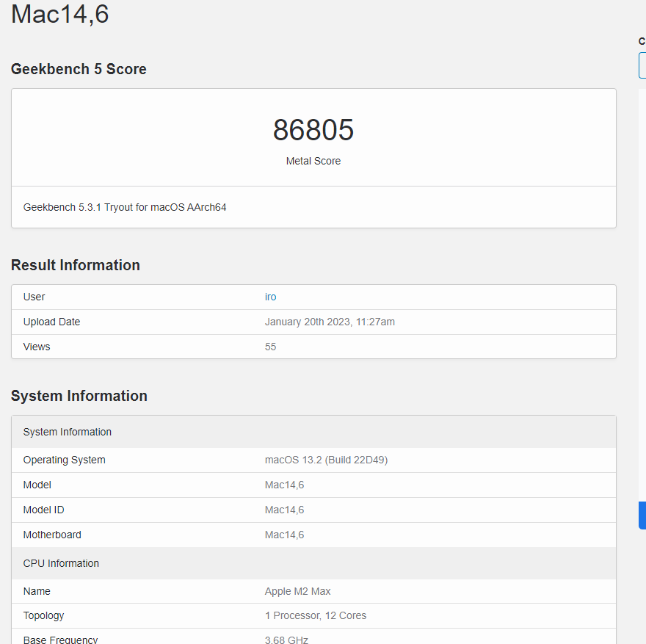
Task: Select macOS 13.2 (Build 22D49) value
Action: click(x=326, y=460)
